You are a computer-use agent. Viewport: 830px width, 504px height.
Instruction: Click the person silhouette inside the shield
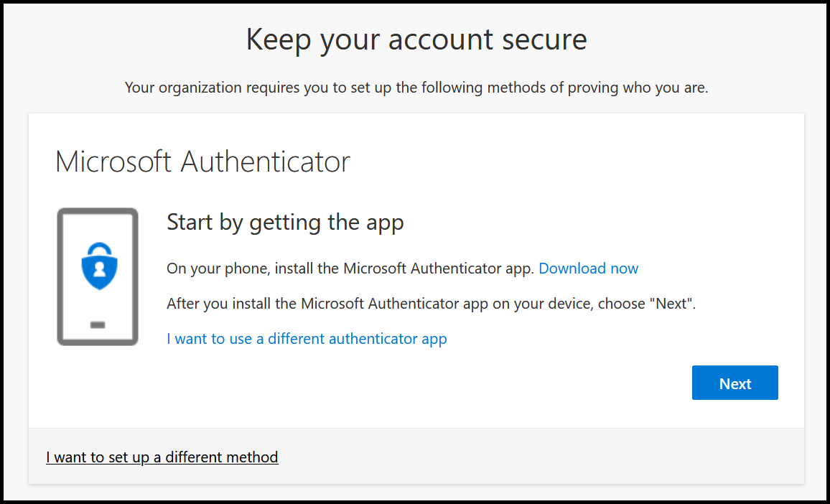pos(99,269)
